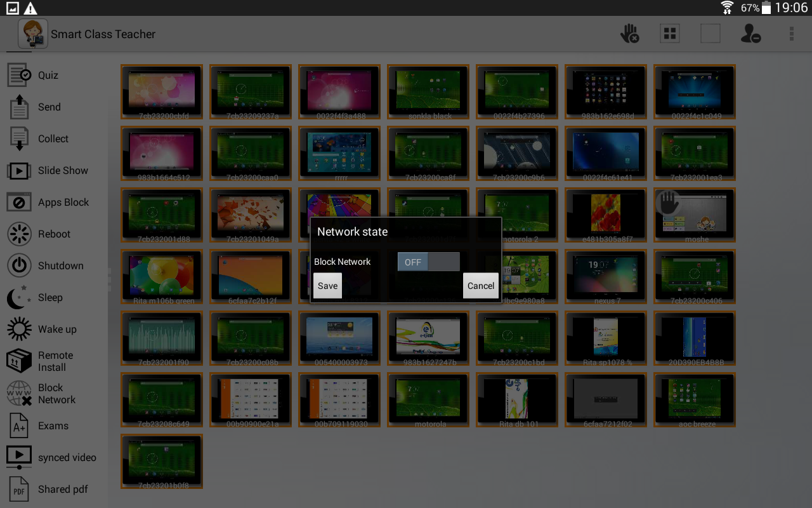Select device thumbnail 20D390EB4B8B

(x=695, y=338)
